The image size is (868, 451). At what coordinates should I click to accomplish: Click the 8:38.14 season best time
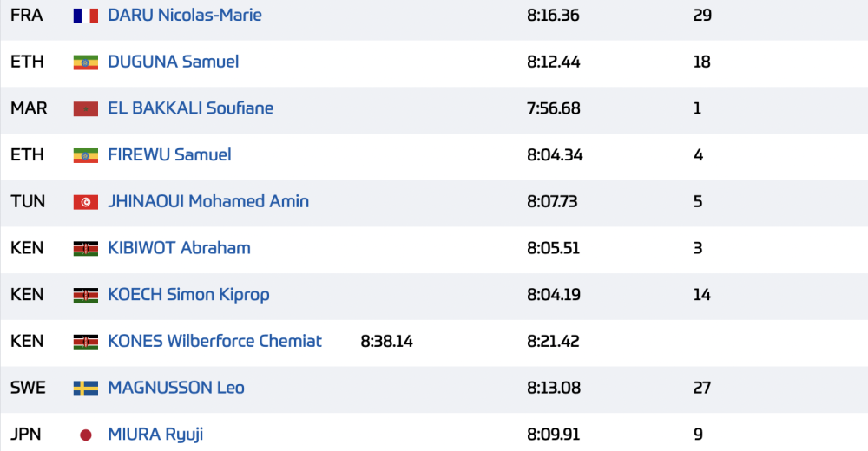point(386,341)
